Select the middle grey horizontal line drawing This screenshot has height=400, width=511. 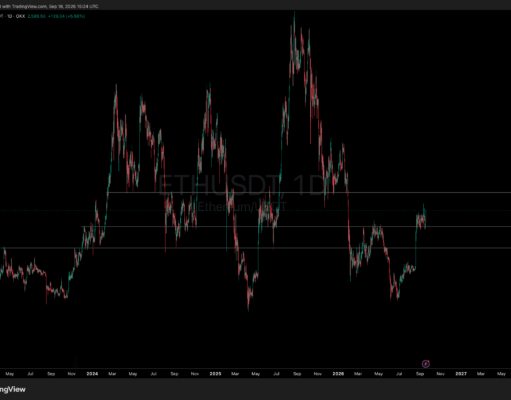coord(296,227)
